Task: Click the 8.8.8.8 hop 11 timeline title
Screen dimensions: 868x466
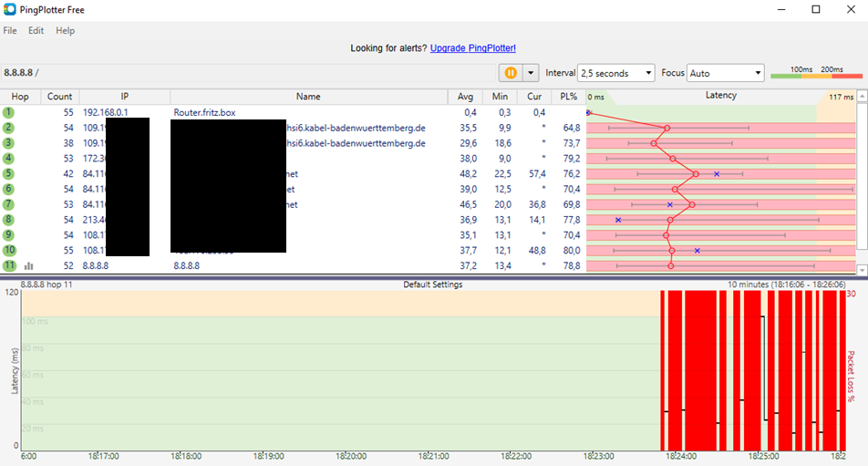Action: tap(46, 285)
